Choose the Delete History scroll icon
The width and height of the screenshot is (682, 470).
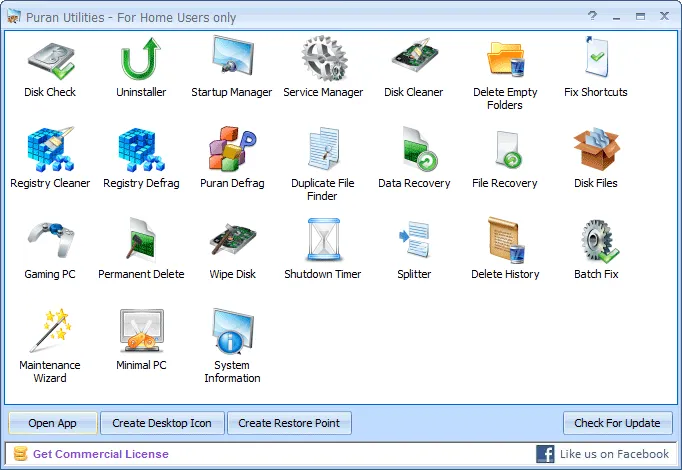coord(506,240)
